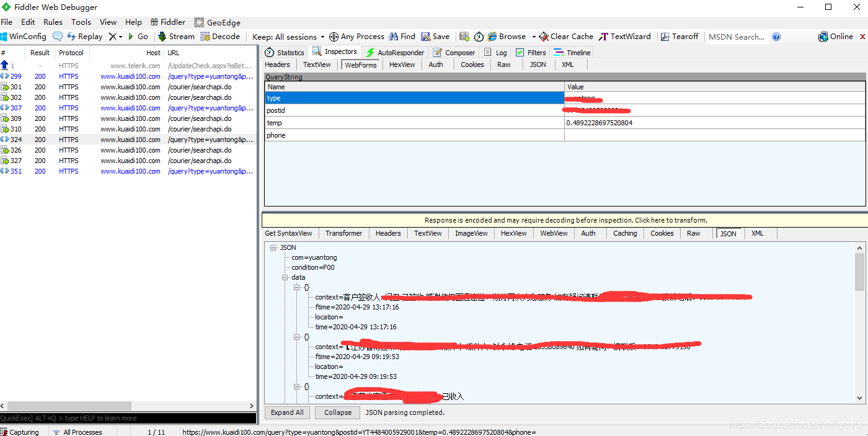Image resolution: width=868 pixels, height=436 pixels.
Task: Click the Go resume button
Action: click(x=138, y=37)
